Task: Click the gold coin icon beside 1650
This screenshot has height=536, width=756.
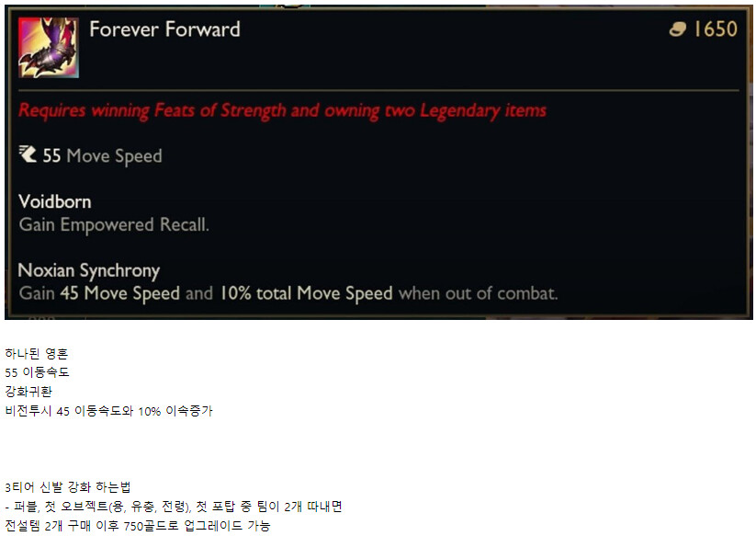Action: tap(678, 29)
